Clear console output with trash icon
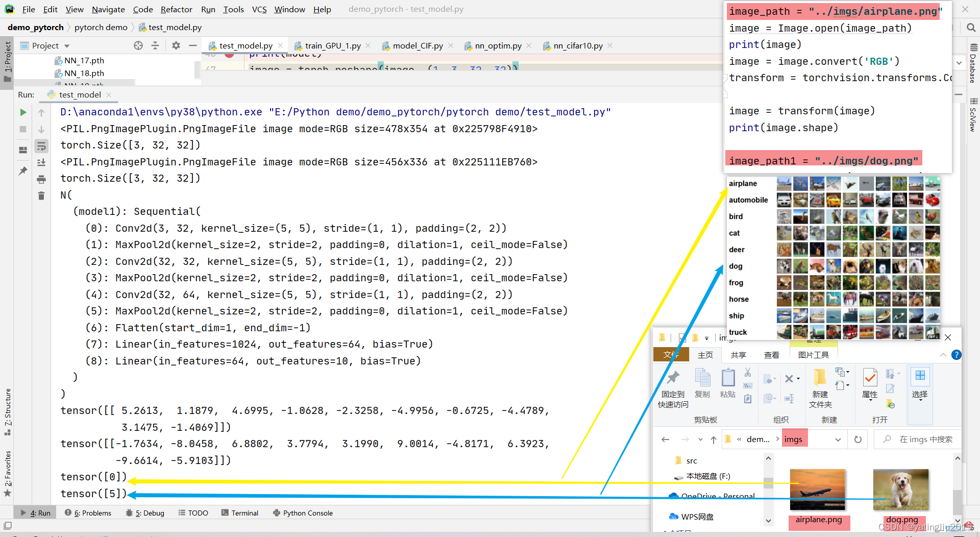 coord(41,196)
